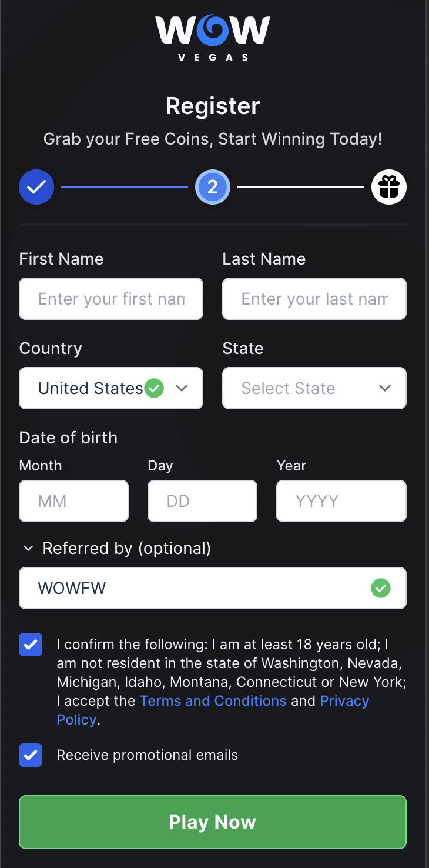The height and width of the screenshot is (868, 429).
Task: Open the Country dropdown
Action: (110, 388)
